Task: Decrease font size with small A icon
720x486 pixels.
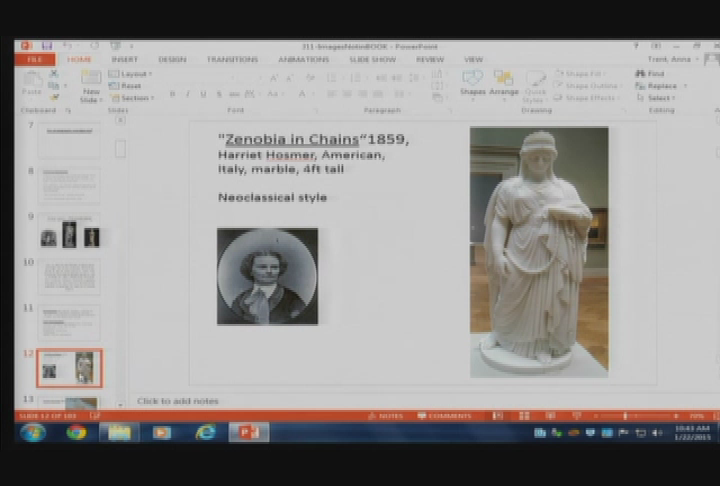Action: coord(290,79)
